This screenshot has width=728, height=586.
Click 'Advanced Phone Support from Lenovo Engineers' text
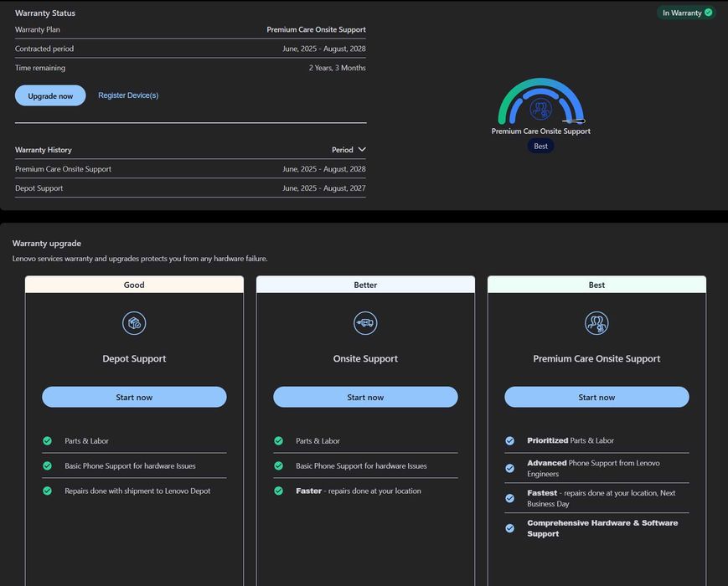[x=593, y=468]
